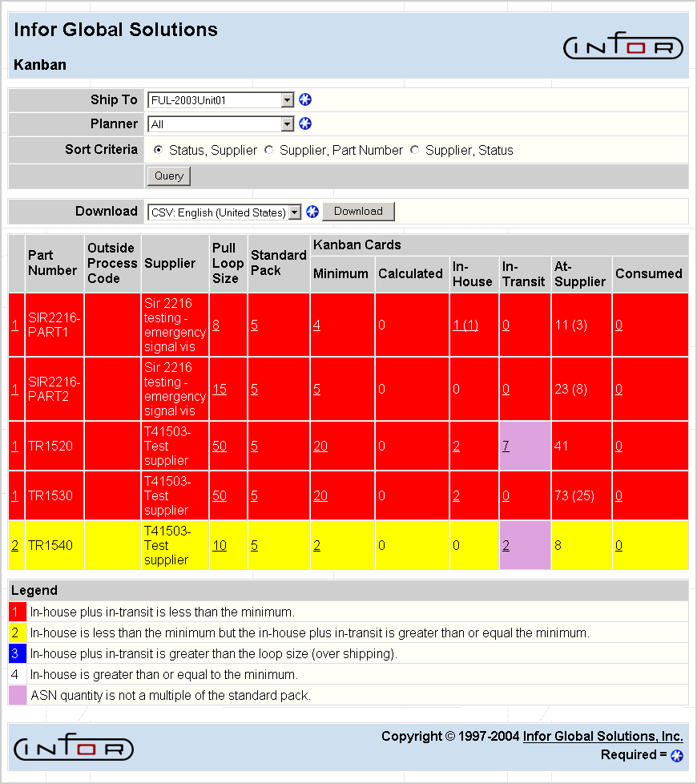The height and width of the screenshot is (784, 697).
Task: Click consumed 0 for TR1540
Action: point(618,545)
